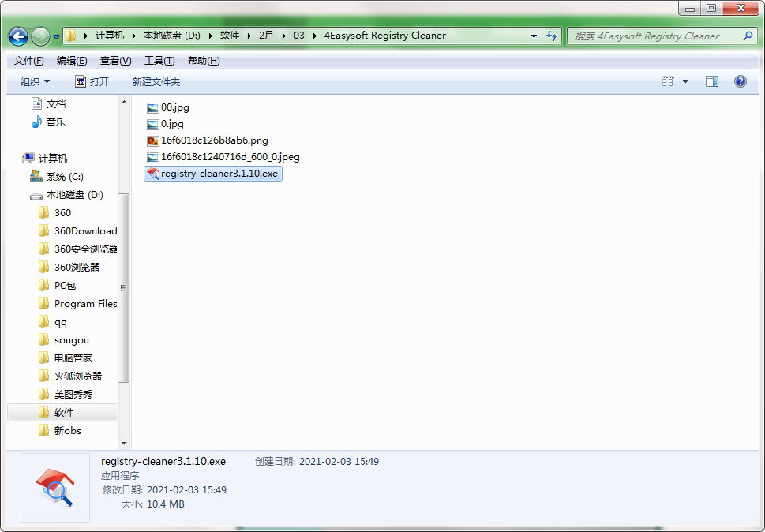Screen dimensions: 765x532
Task: Click 03 in the address breadcrumb
Action: (x=298, y=36)
